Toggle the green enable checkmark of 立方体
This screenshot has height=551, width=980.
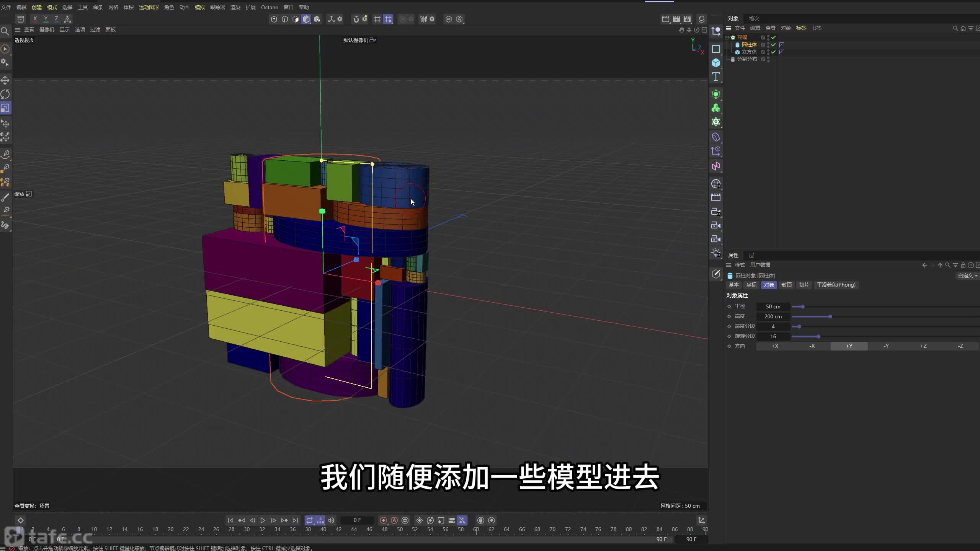coord(773,52)
